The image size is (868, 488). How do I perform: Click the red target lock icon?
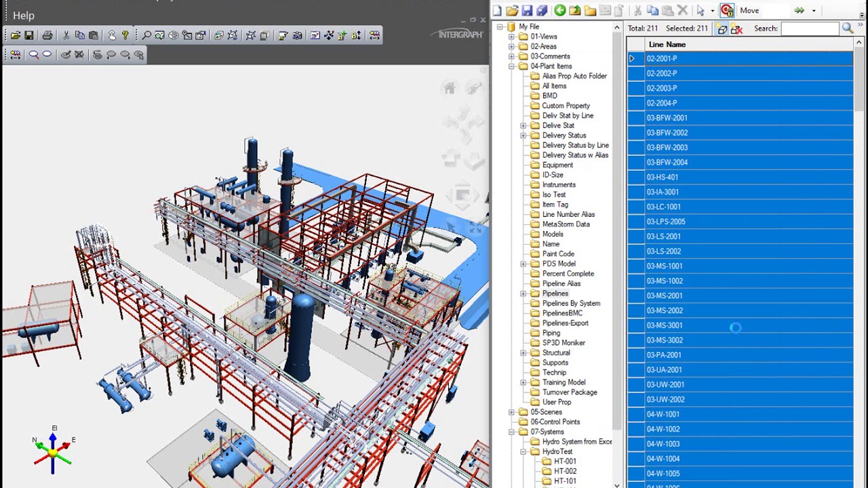(x=727, y=10)
